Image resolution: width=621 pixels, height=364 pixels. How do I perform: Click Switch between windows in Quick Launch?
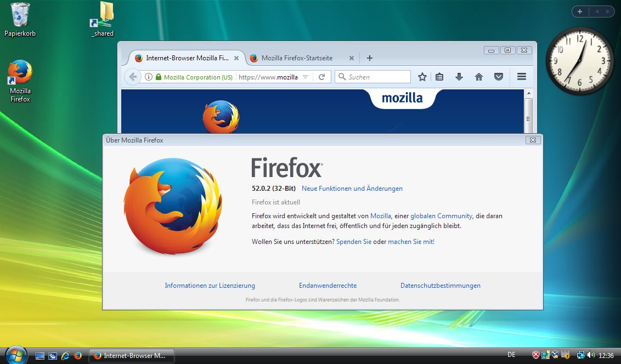(52, 356)
